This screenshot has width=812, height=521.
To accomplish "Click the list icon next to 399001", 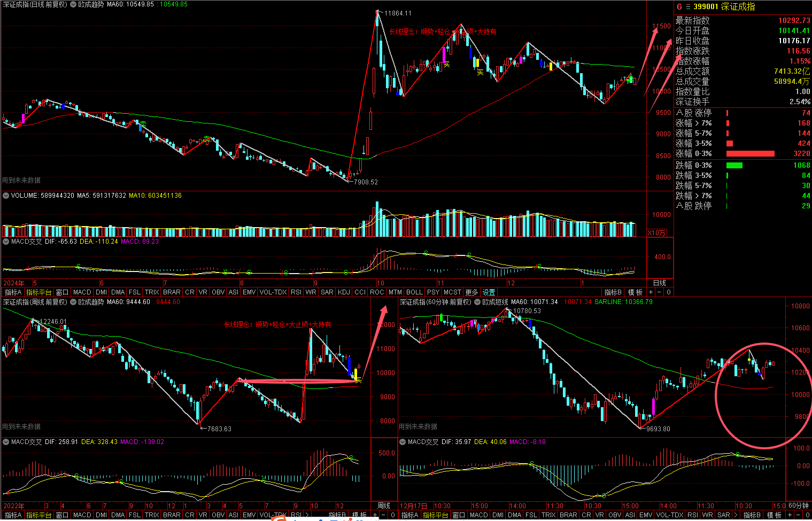I will [687, 7].
